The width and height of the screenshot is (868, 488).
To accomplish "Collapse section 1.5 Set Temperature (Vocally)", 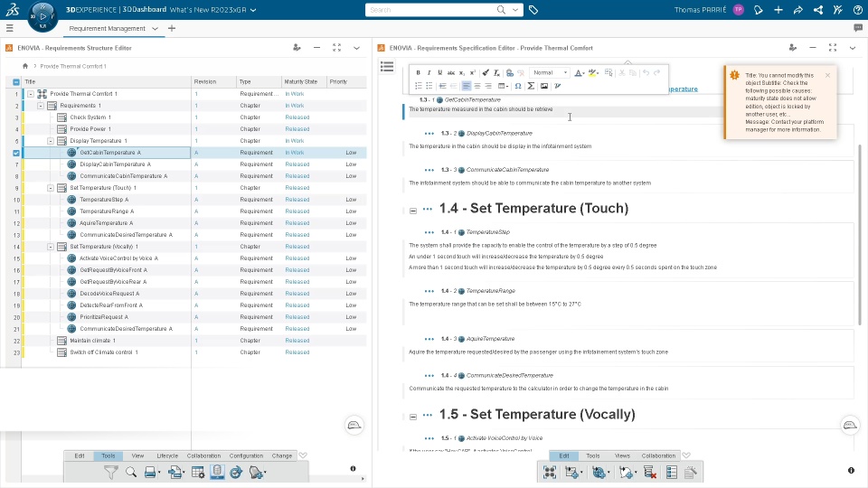I will [413, 417].
